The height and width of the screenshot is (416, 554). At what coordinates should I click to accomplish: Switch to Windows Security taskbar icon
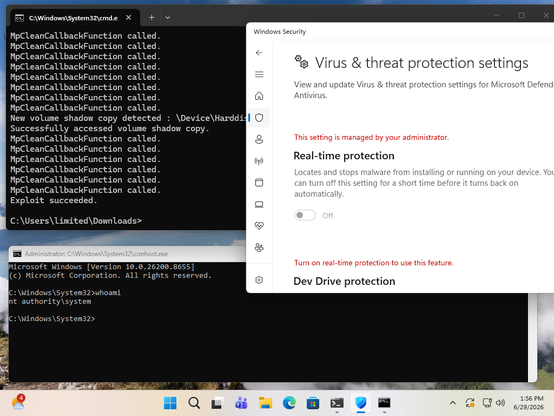tap(360, 403)
